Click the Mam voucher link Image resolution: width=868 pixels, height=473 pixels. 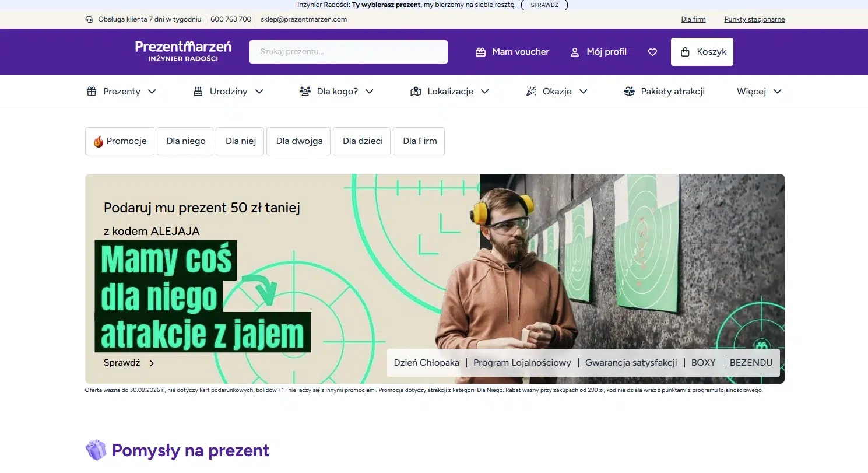tap(512, 52)
